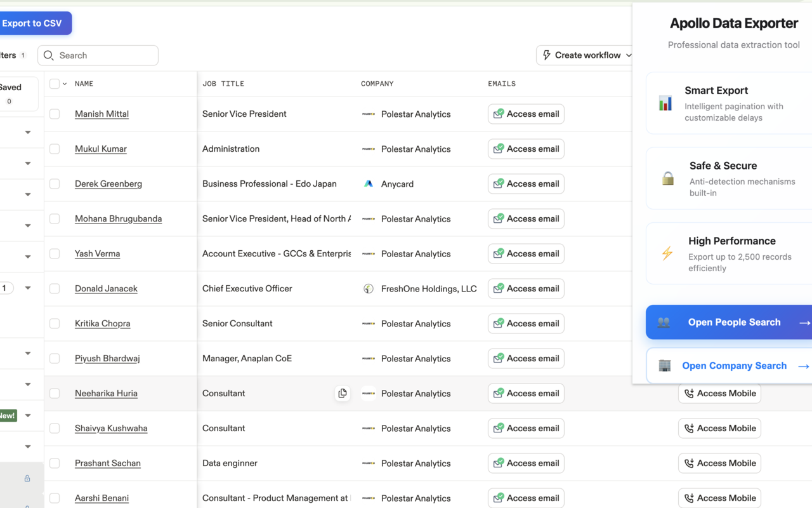Check the box for Manish Mittal
812x508 pixels.
55,114
